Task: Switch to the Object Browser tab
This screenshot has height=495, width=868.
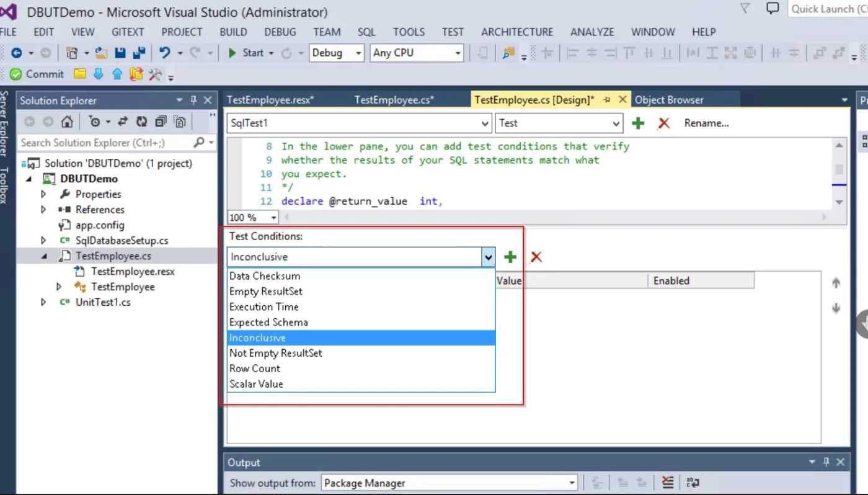Action: click(669, 100)
